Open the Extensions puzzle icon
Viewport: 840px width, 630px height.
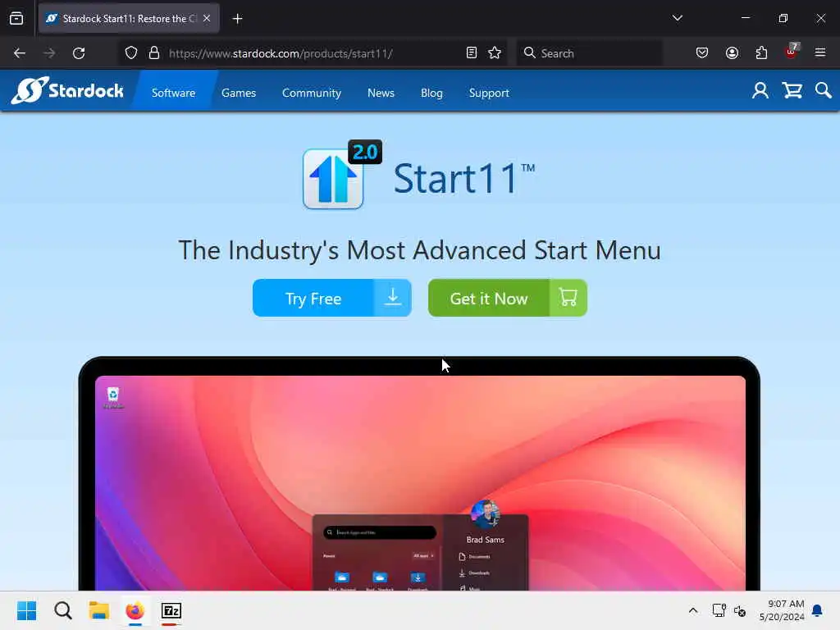[x=761, y=52]
